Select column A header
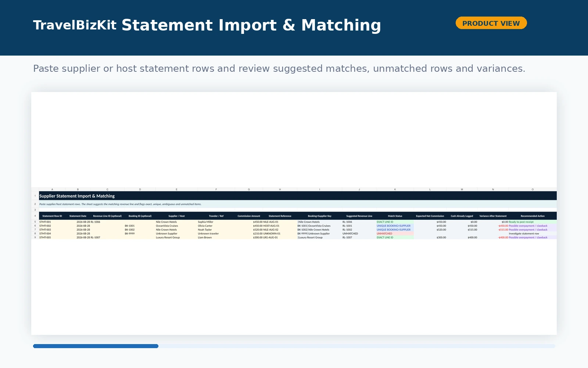 tap(52, 190)
